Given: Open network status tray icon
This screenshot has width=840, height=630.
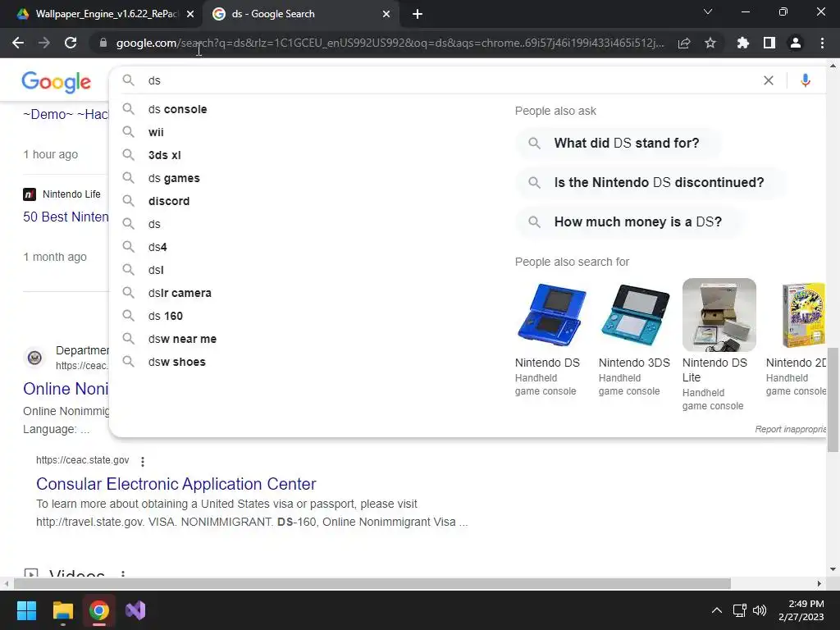Looking at the screenshot, I should click(x=740, y=610).
